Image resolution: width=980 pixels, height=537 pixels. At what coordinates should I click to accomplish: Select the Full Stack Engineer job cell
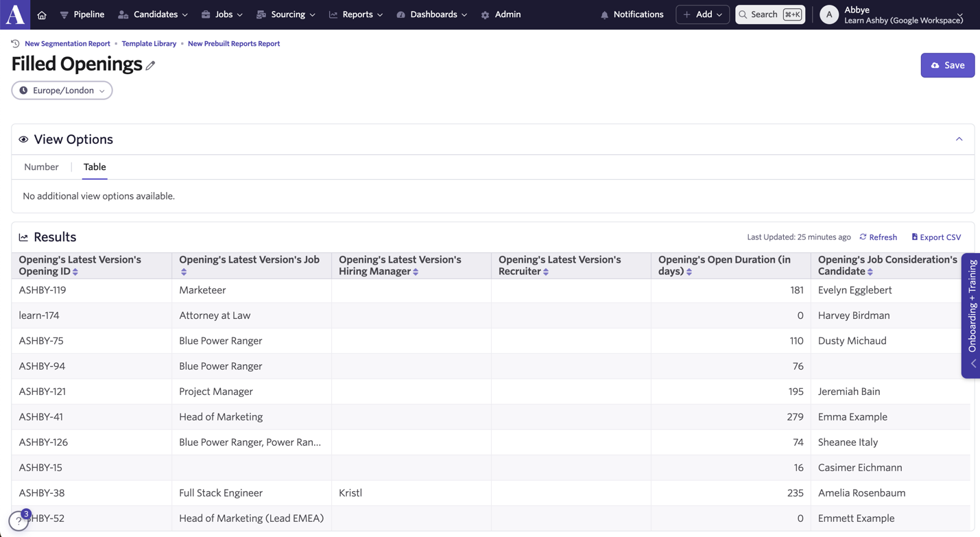[x=252, y=493]
